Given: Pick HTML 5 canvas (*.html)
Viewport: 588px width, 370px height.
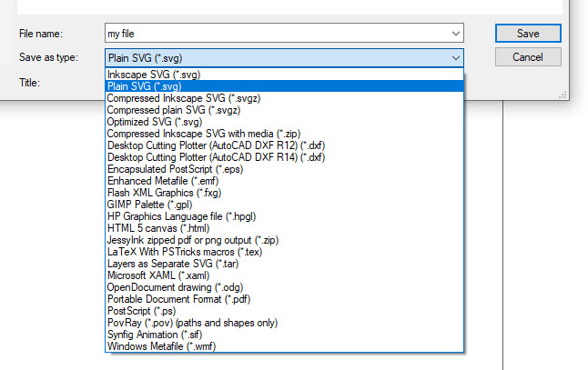Looking at the screenshot, I should point(284,228).
